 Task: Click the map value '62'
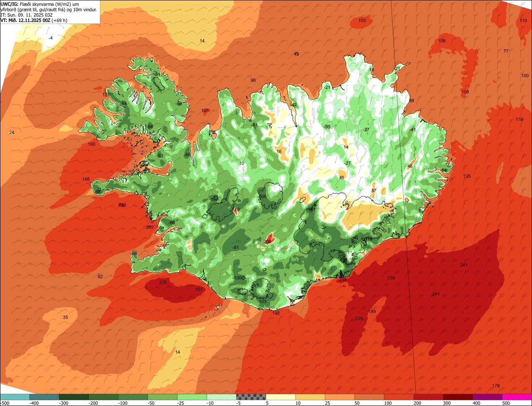[100, 276]
